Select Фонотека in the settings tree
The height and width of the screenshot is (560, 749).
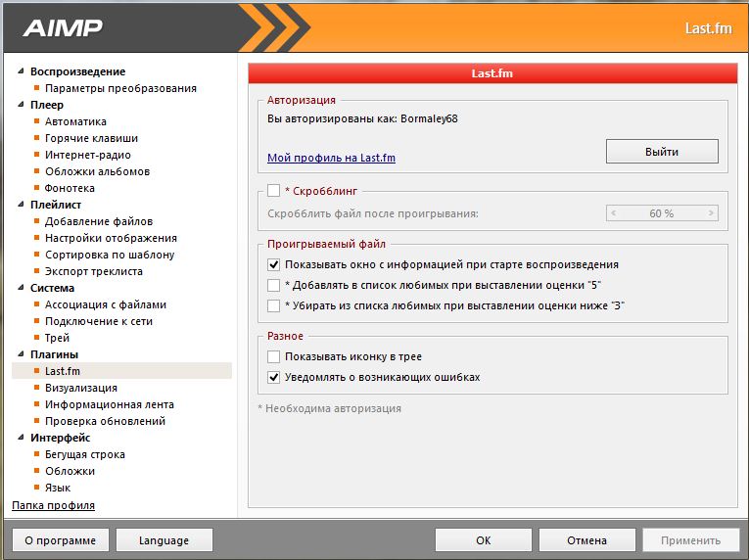(70, 188)
